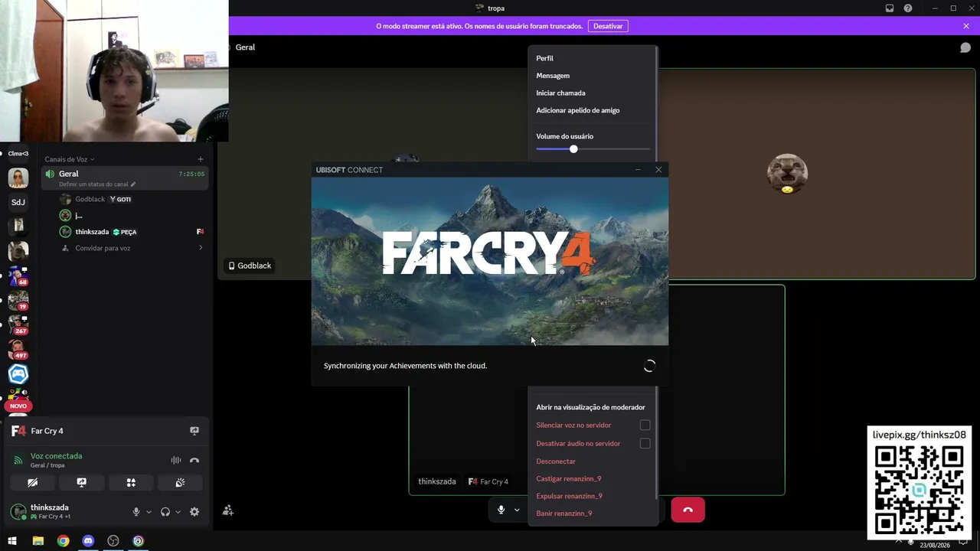
Task: Mute microphone in user panel
Action: pos(136,512)
